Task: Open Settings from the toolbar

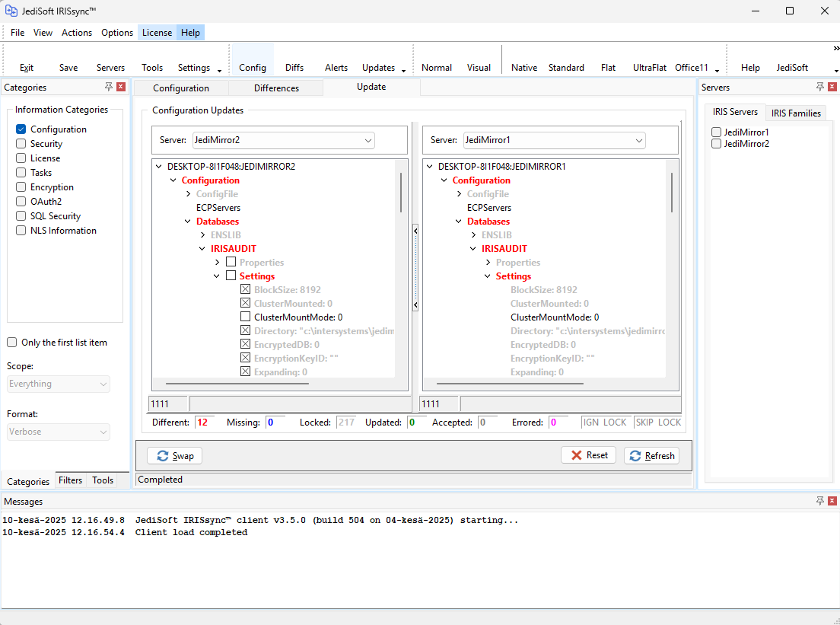Action: point(194,68)
